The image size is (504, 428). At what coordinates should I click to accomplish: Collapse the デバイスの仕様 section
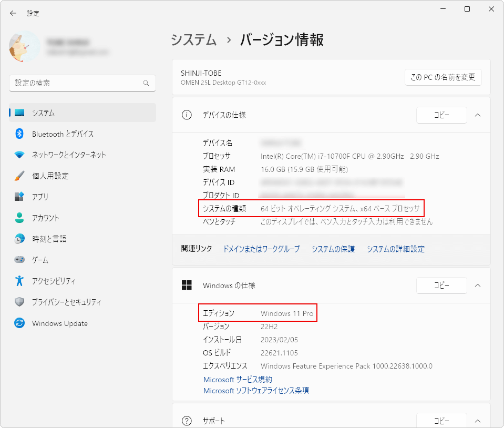(478, 115)
